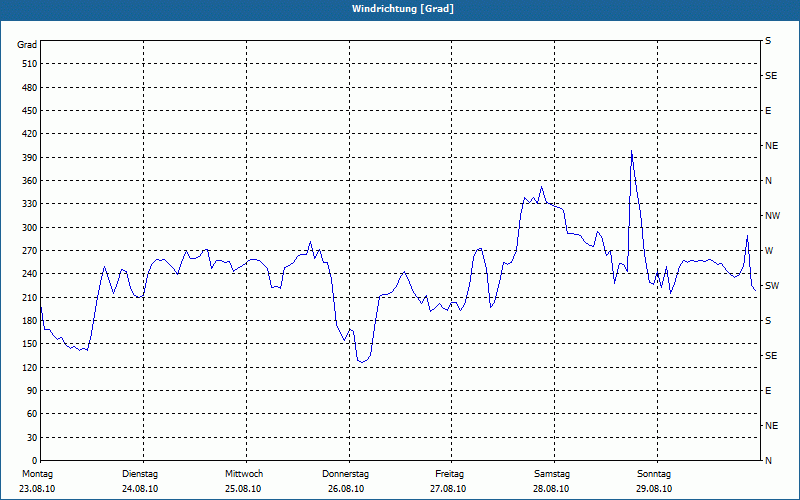Click the 'Grad' y-axis unit label
The width and height of the screenshot is (800, 500).
pos(27,45)
